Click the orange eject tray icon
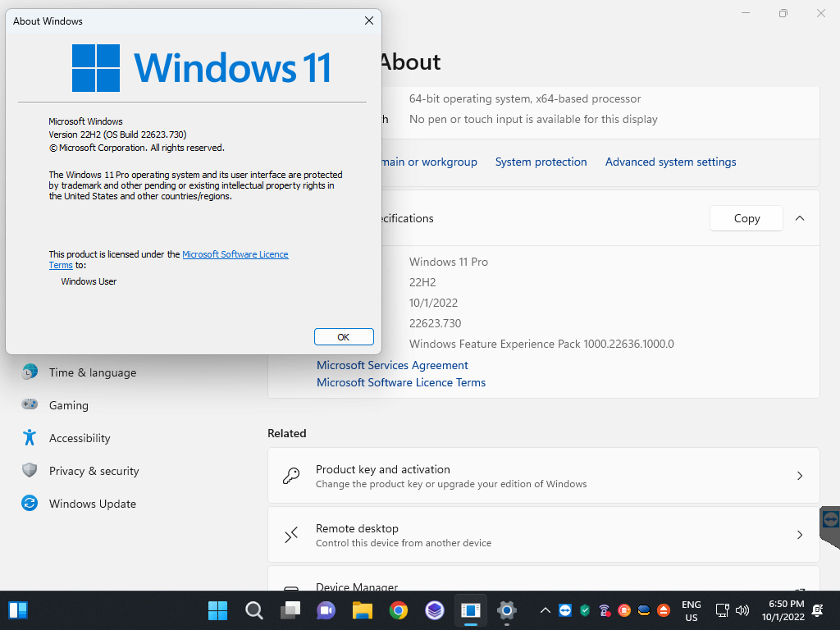Viewport: 840px width, 630px height. click(663, 610)
